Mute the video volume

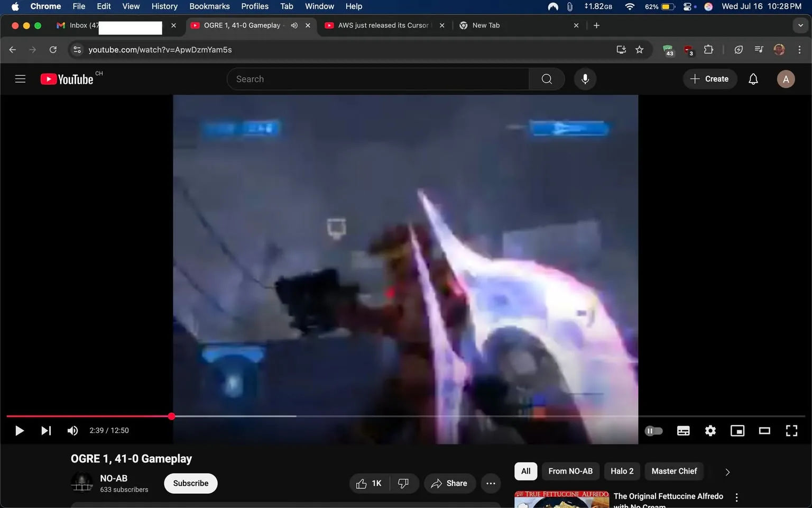[72, 430]
